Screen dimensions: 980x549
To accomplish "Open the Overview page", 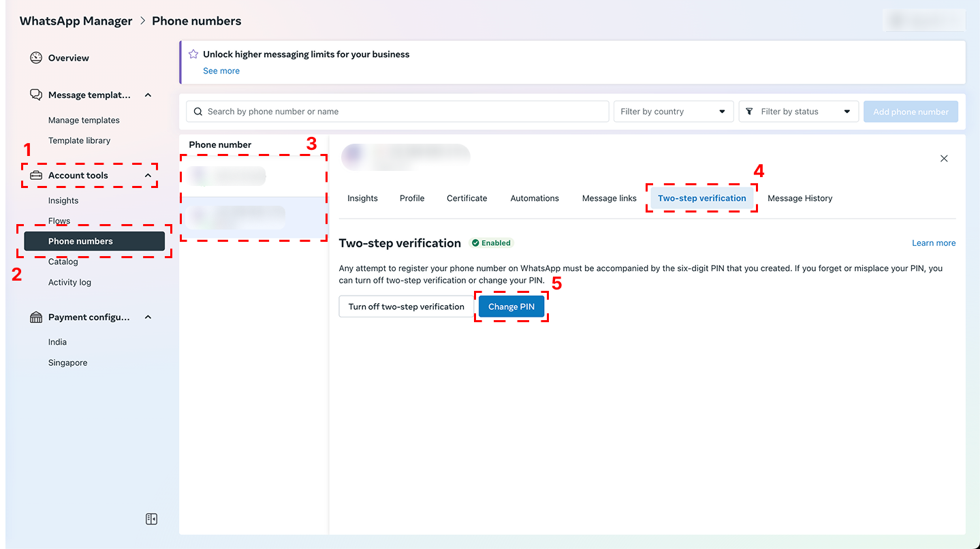I will tap(69, 58).
